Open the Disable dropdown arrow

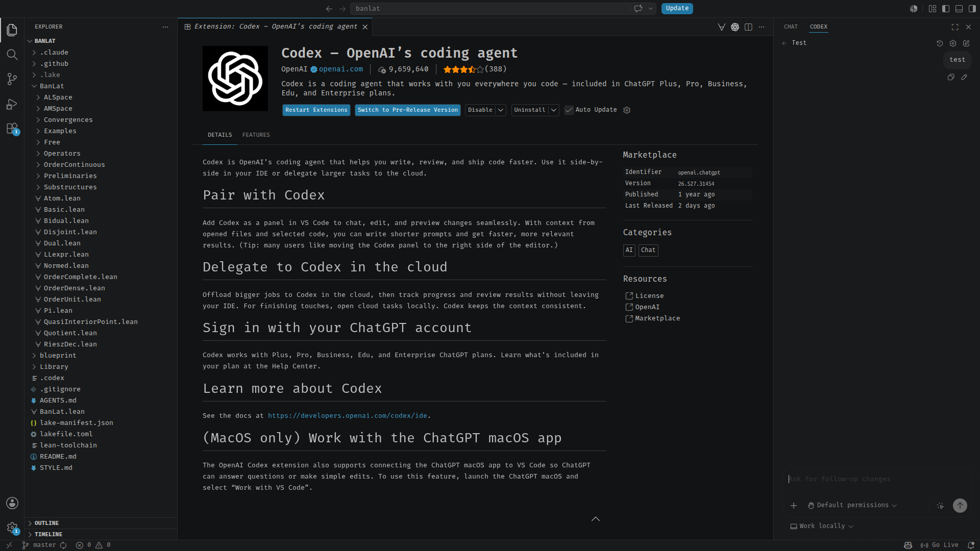501,110
